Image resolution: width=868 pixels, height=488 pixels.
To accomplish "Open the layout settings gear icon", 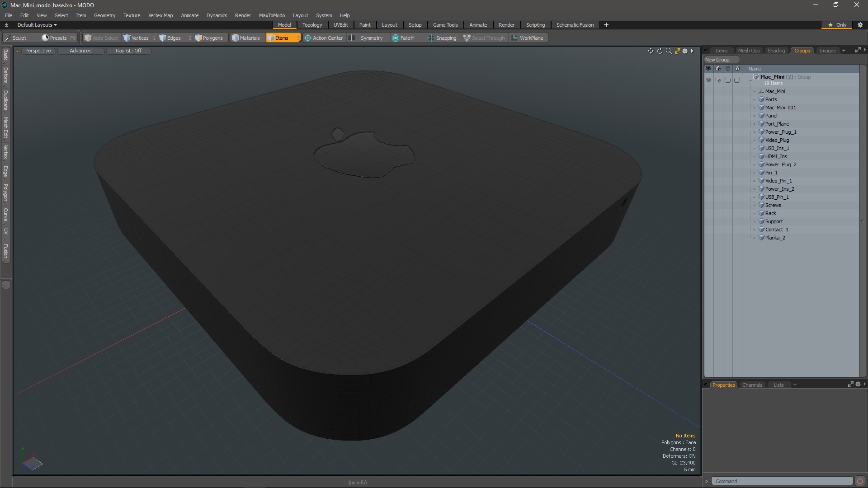I will [x=860, y=25].
